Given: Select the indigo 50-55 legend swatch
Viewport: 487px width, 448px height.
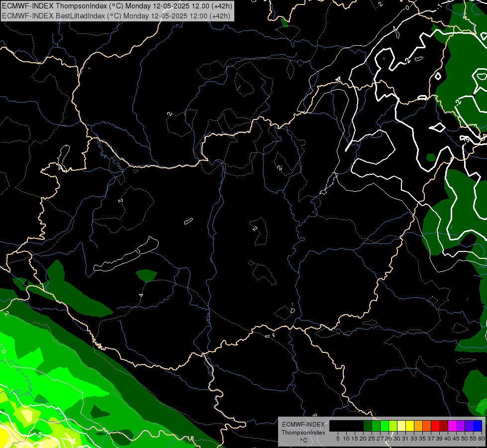Looking at the screenshot, I should (469, 426).
